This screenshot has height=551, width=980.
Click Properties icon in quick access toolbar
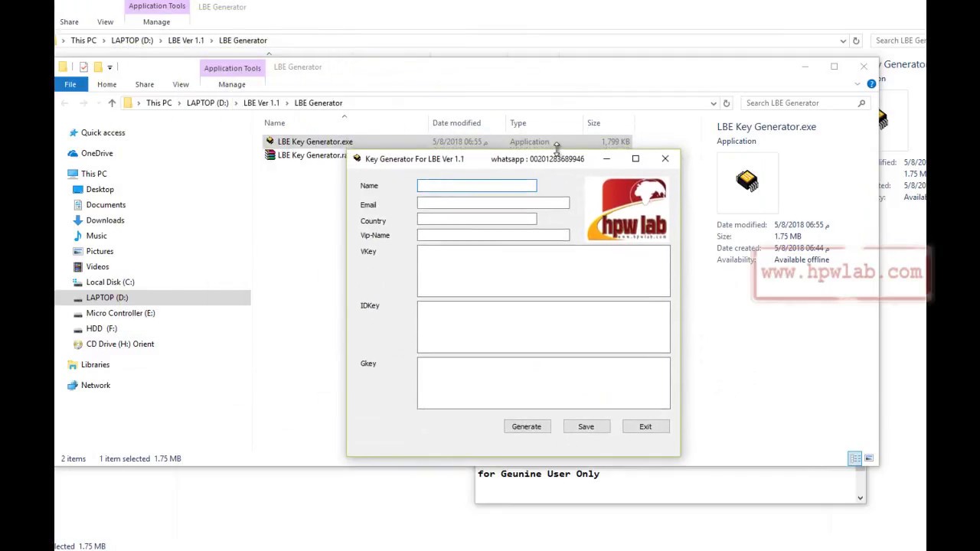(x=83, y=67)
